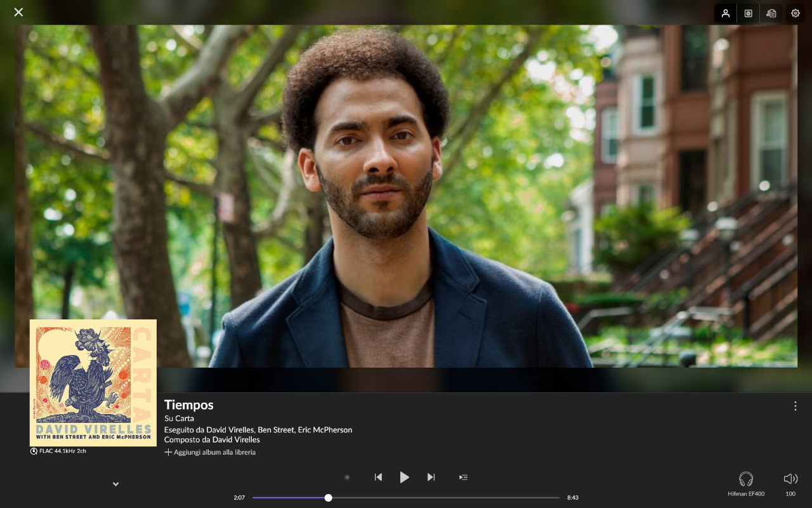The height and width of the screenshot is (508, 812).
Task: Open the play queue
Action: point(463,477)
